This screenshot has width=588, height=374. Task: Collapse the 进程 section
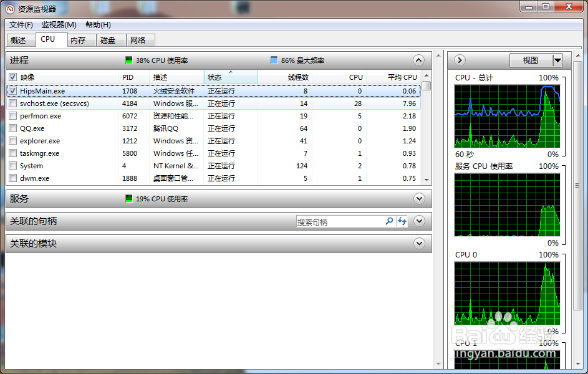pos(419,60)
